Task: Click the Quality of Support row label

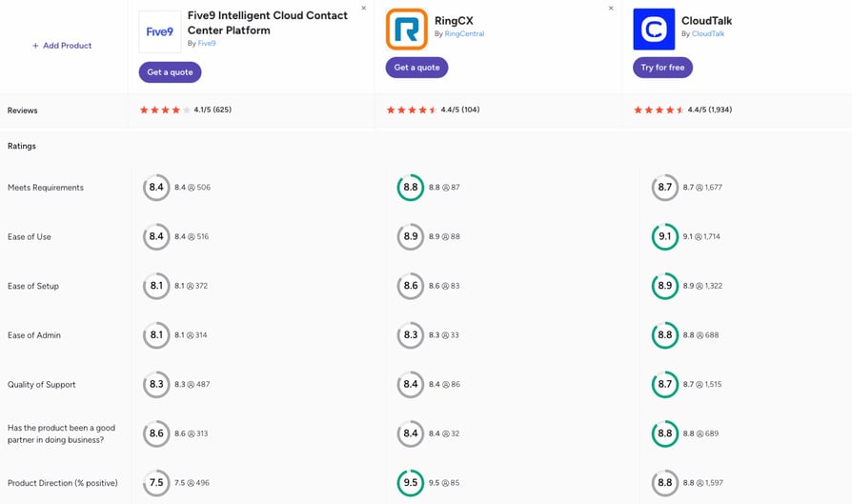Action: pos(41,385)
